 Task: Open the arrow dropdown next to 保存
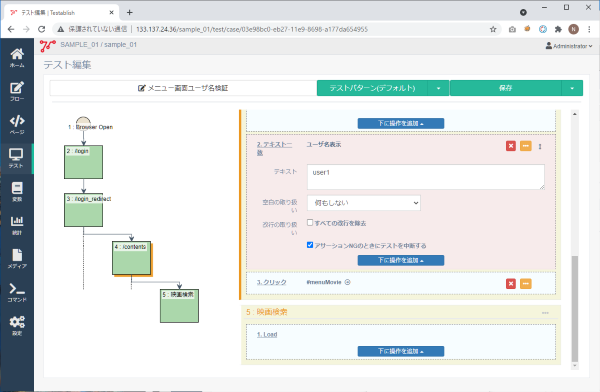point(572,88)
